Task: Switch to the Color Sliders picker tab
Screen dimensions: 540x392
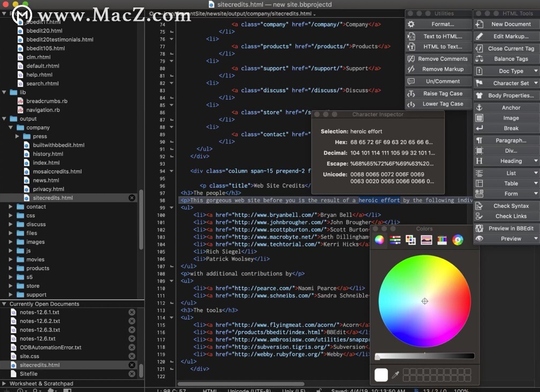Action: pos(395,240)
